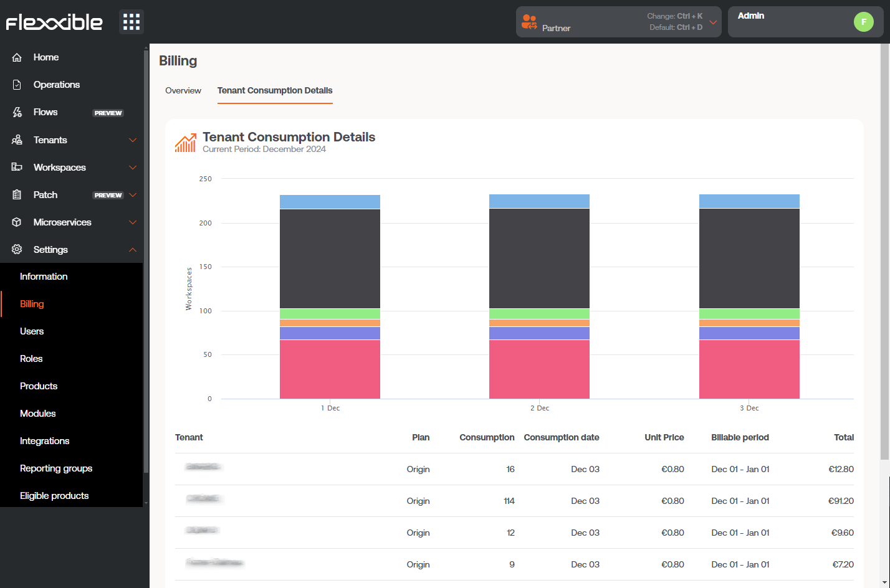Viewport: 890px width, 588px height.
Task: Click the consumption value 114
Action: (509, 501)
